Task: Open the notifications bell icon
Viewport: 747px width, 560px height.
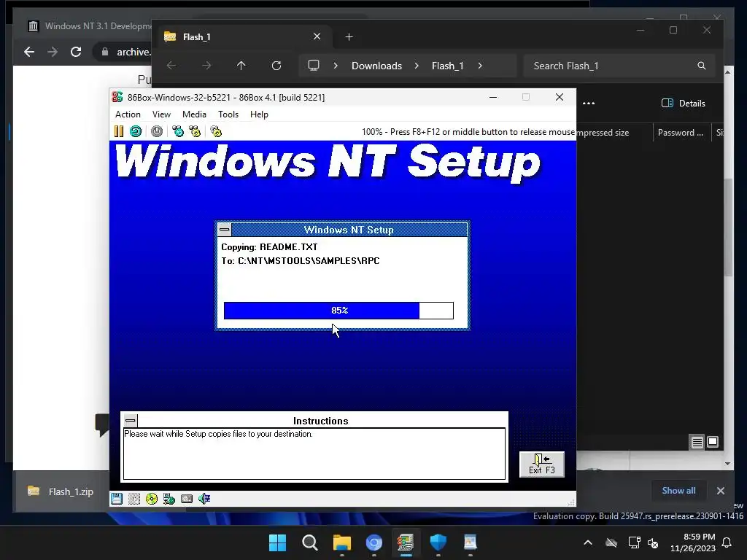Action: click(727, 542)
